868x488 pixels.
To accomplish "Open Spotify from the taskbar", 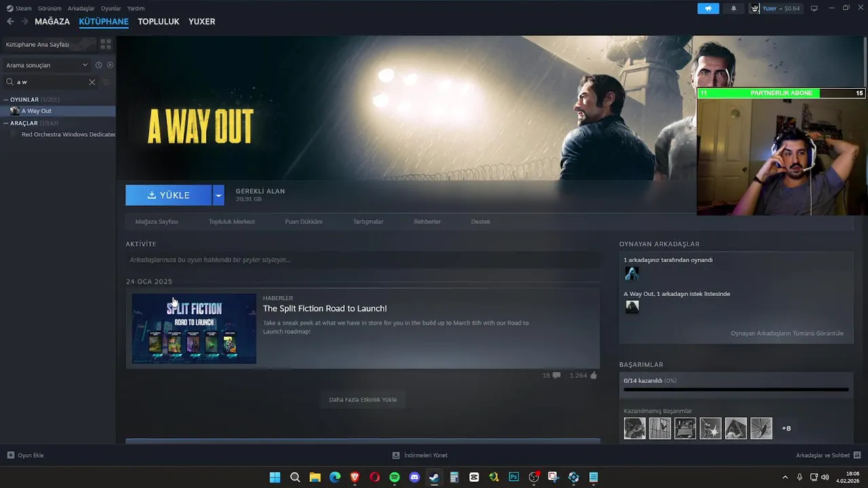I will tap(395, 477).
